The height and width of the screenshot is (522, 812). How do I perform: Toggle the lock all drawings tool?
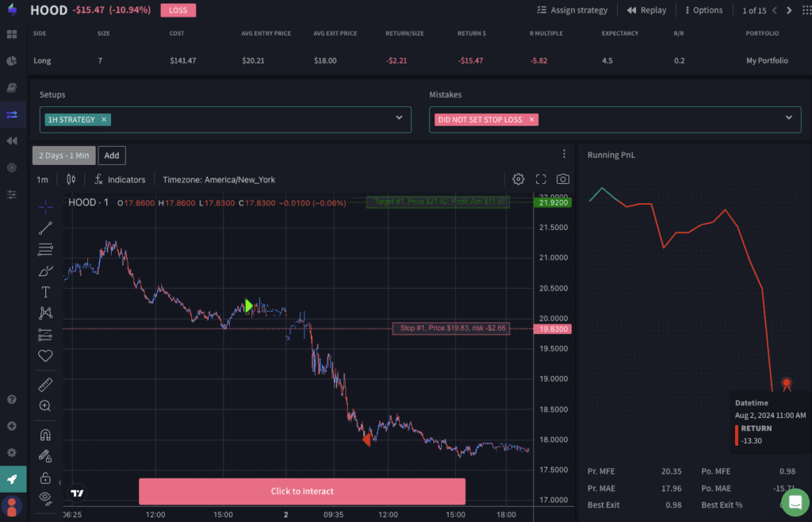click(45, 478)
